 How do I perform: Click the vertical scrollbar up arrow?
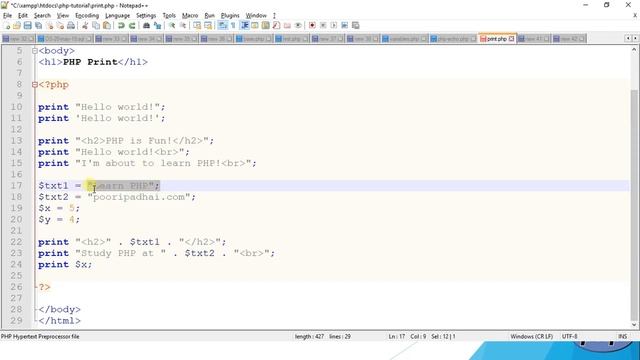click(x=634, y=50)
